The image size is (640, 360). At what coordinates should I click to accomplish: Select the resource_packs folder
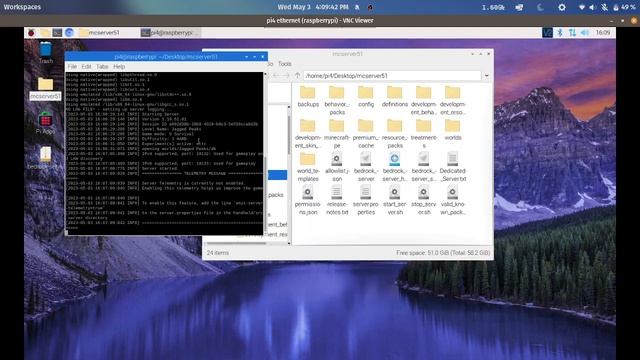[x=395, y=134]
